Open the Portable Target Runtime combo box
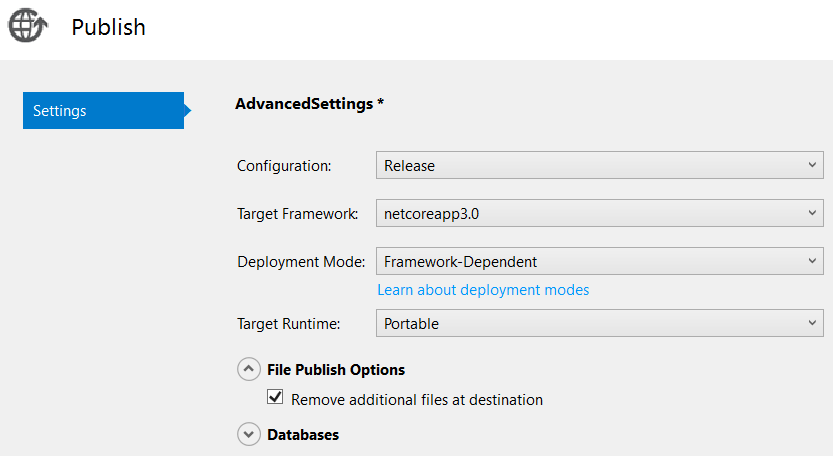 pyautogui.click(x=590, y=323)
